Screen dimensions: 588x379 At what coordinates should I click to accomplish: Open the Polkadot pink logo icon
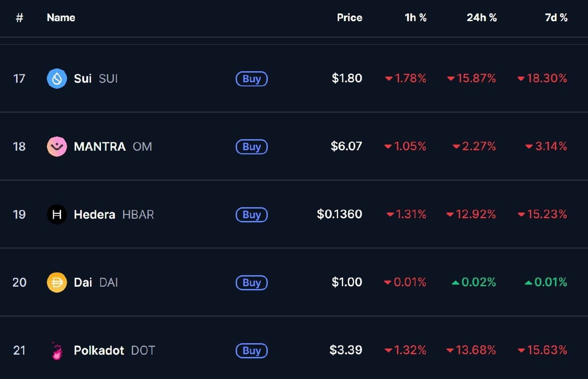pyautogui.click(x=57, y=351)
